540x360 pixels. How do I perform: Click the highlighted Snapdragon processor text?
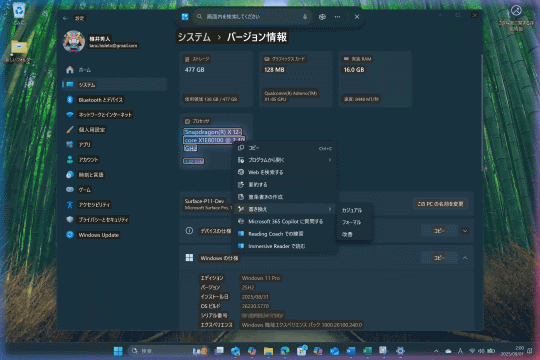[214, 140]
